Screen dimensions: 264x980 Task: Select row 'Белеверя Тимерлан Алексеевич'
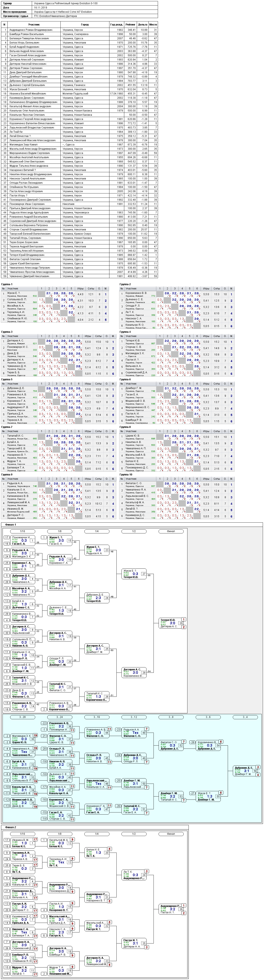pyautogui.click(x=80, y=38)
